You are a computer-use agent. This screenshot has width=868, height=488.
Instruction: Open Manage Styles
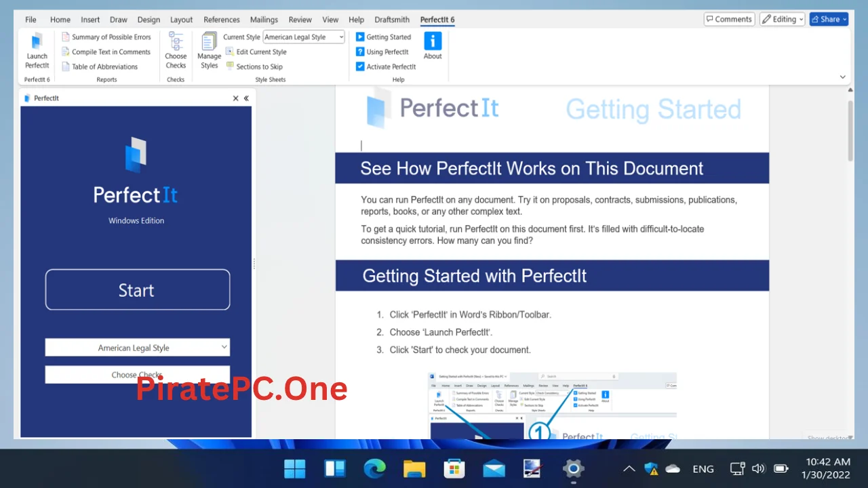(209, 52)
